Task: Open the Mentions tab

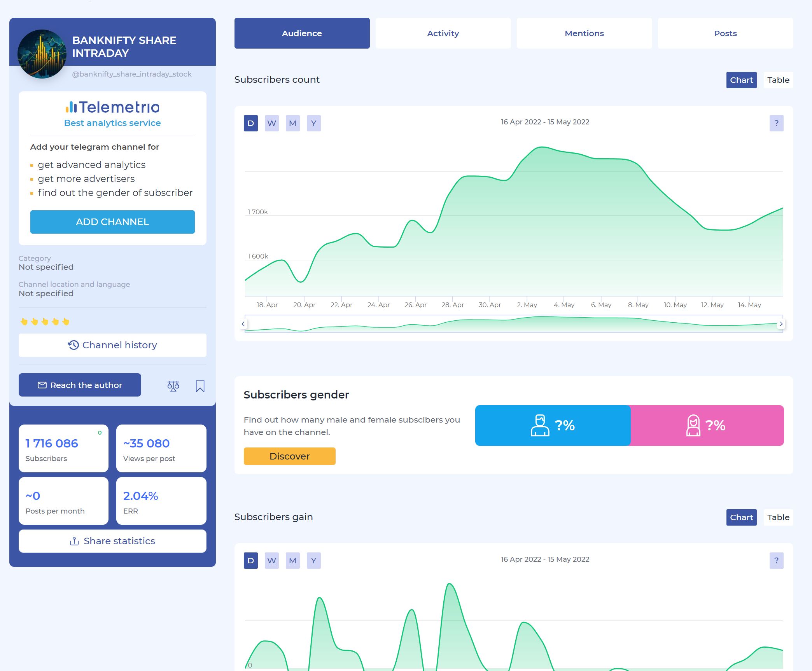Action: click(584, 33)
